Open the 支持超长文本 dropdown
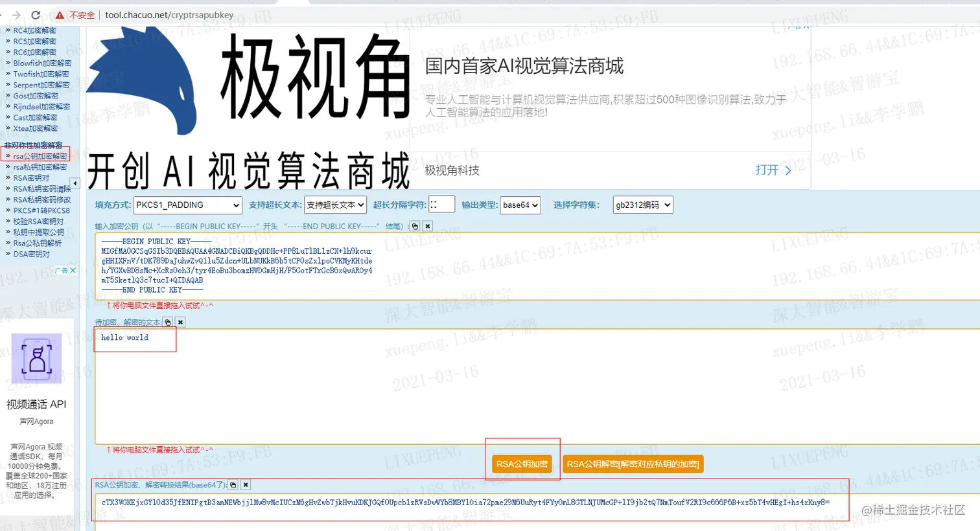This screenshot has height=531, width=980. [336, 205]
